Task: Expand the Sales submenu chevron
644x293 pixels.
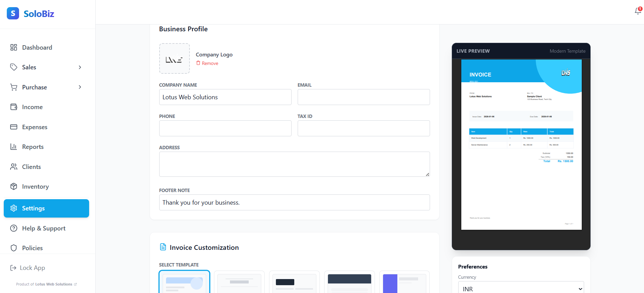Action: pyautogui.click(x=80, y=67)
